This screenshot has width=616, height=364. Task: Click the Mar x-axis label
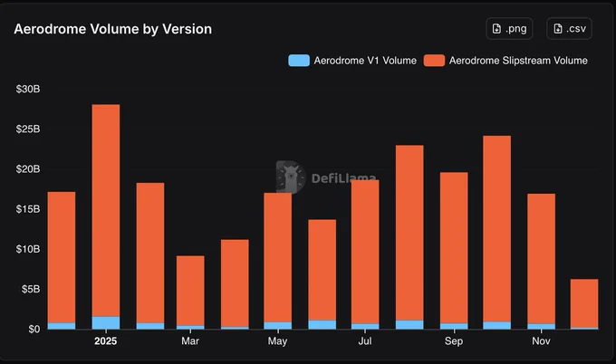(x=190, y=340)
